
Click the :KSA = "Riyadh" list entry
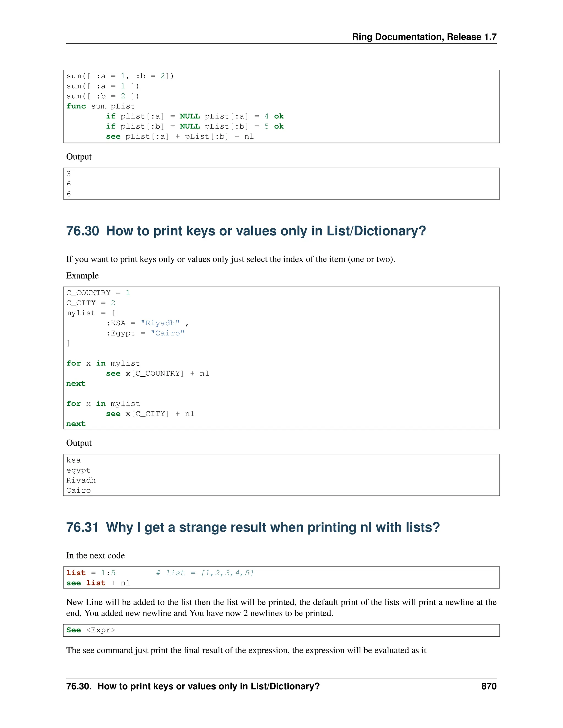pos(147,323)
